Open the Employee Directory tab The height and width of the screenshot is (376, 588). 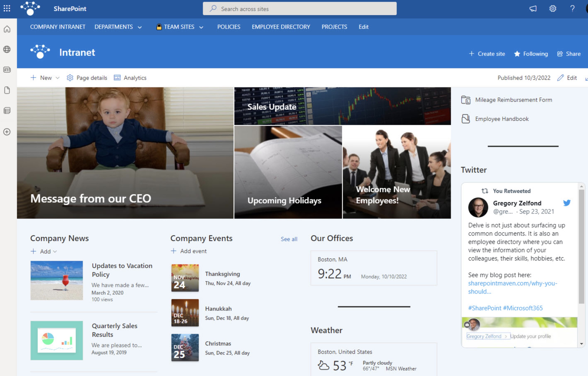[281, 27]
